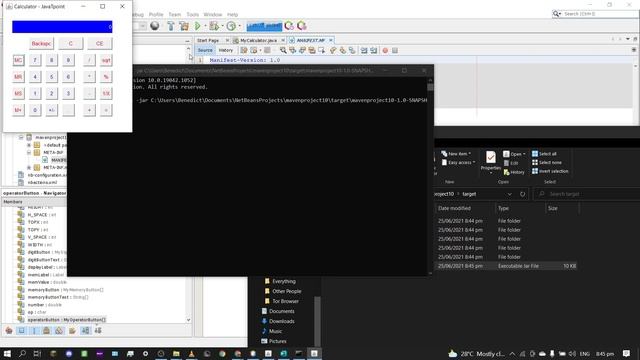Open the Debug Project dropdown arrow
The height and width of the screenshot is (360, 640).
click(x=222, y=26)
